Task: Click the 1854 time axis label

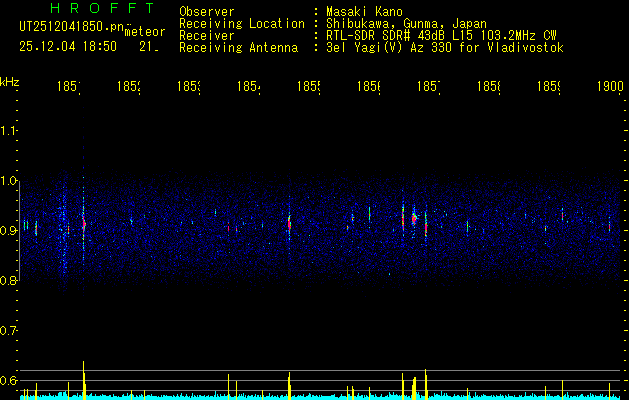Action: (249, 86)
